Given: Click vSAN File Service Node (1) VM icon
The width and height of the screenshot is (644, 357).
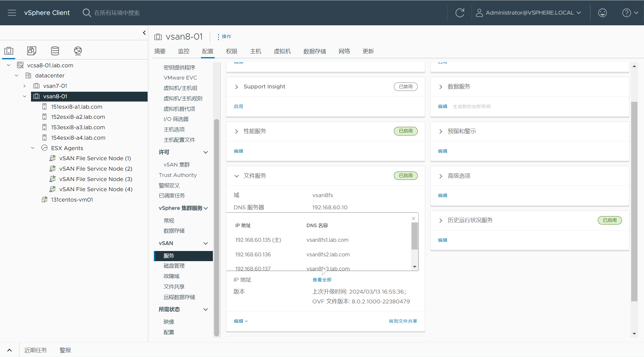Looking at the screenshot, I should [52, 158].
